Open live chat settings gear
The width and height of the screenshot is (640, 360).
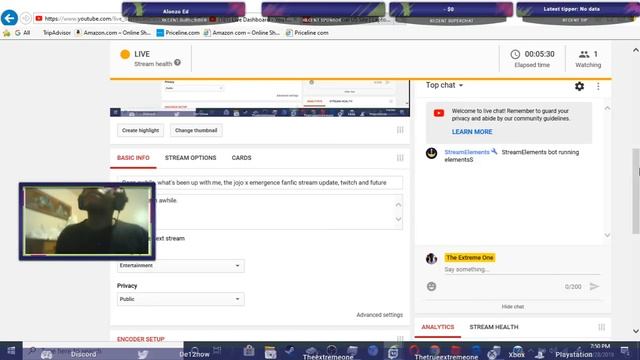(x=579, y=86)
